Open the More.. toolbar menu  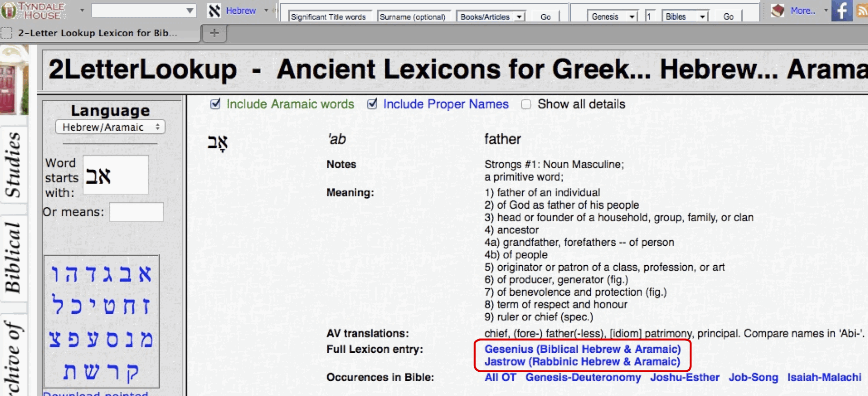click(803, 10)
